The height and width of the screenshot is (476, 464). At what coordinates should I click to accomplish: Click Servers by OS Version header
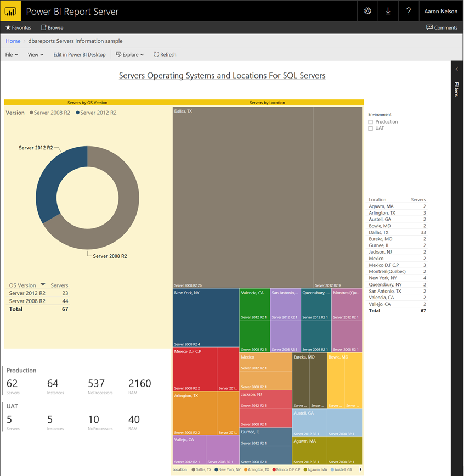[87, 103]
